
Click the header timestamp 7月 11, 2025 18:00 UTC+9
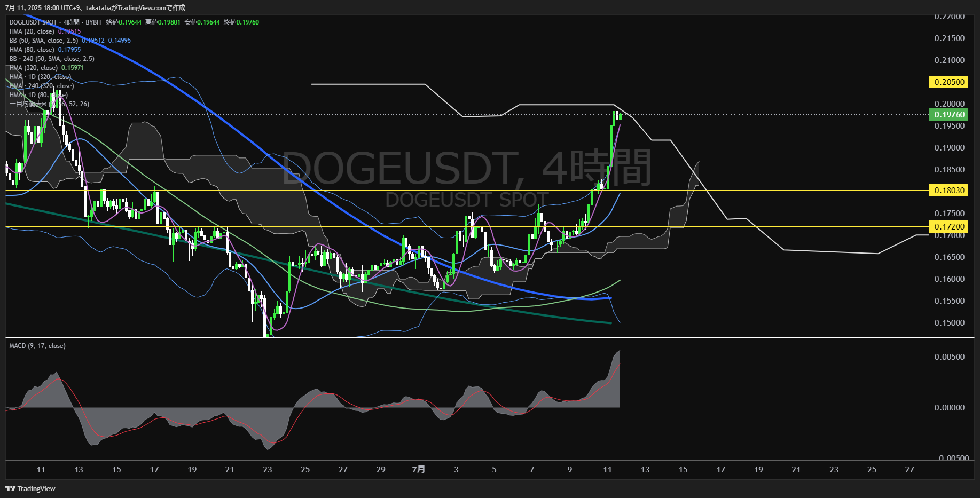pos(42,7)
